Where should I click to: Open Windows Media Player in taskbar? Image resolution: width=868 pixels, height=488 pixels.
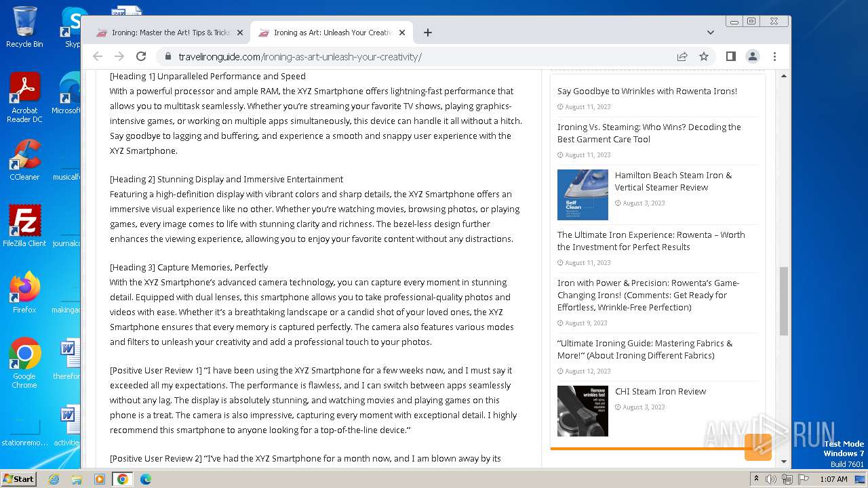(100, 479)
